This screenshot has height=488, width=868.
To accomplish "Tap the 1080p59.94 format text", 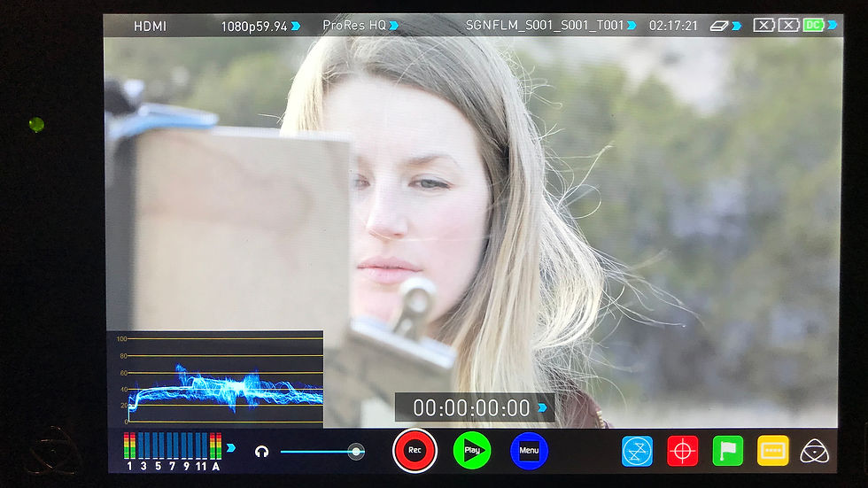I will [x=254, y=27].
